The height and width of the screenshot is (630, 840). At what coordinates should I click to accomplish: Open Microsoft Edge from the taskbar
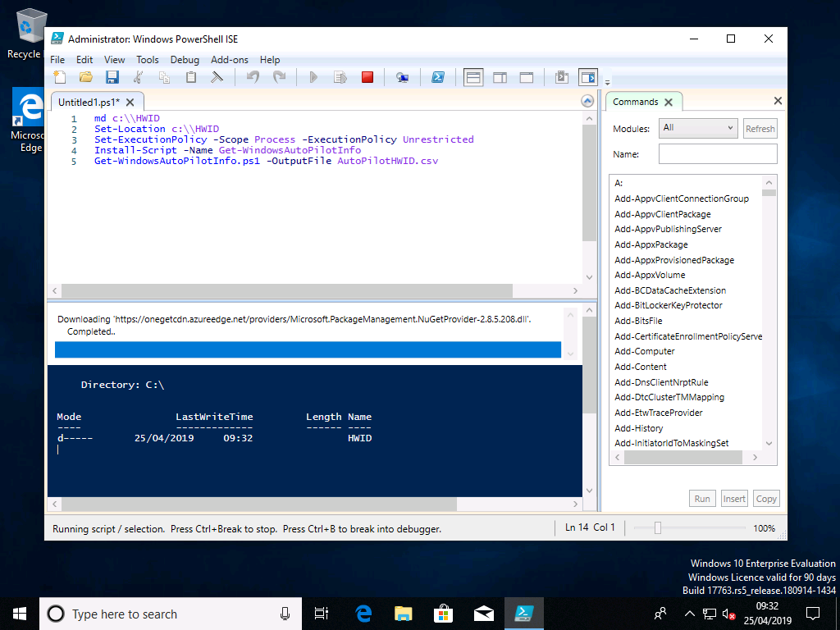[363, 614]
